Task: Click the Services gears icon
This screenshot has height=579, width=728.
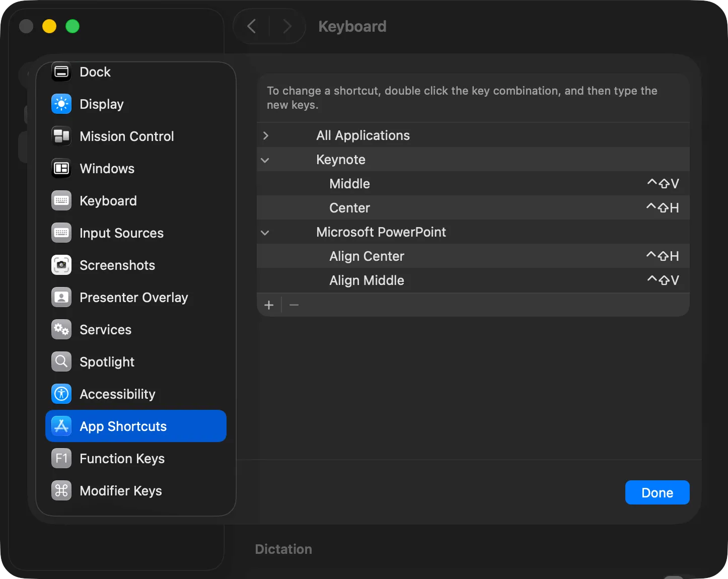Action: 61,330
